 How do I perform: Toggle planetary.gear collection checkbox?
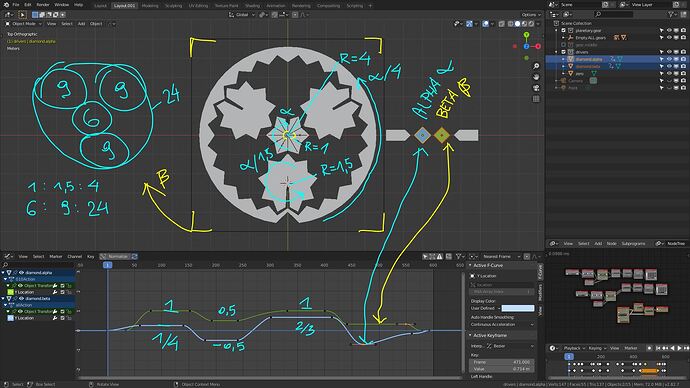tap(563, 30)
